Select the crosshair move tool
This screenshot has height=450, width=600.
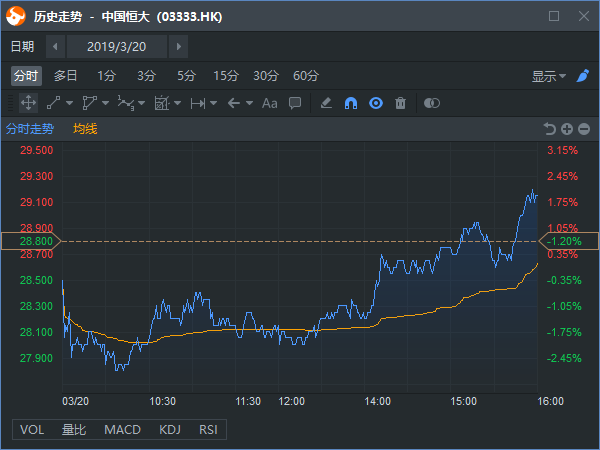pos(28,103)
